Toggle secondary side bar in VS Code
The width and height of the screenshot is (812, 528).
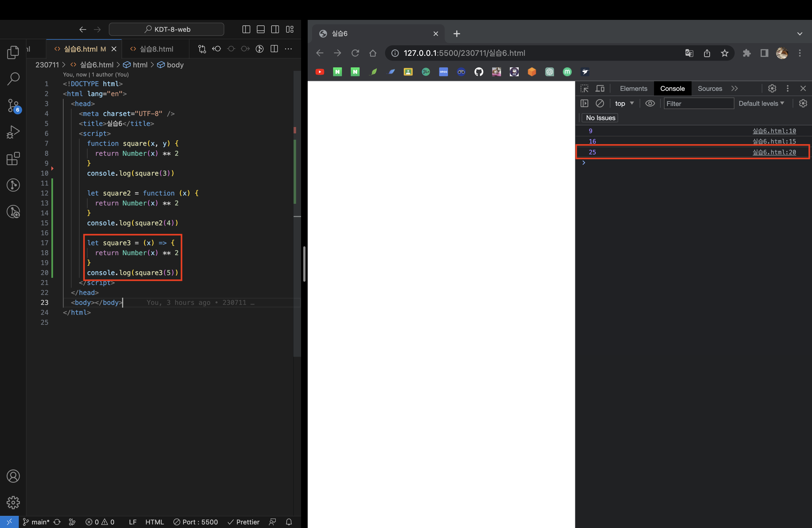[x=275, y=29]
